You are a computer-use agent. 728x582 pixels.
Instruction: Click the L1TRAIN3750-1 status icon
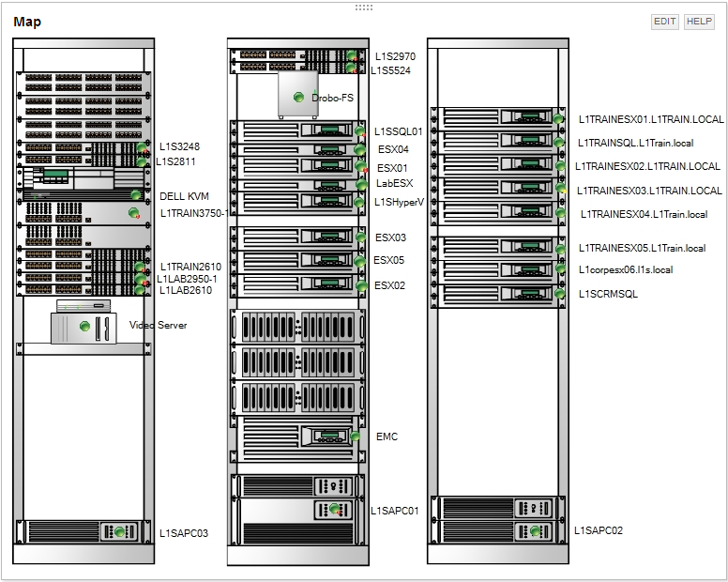coord(134,213)
